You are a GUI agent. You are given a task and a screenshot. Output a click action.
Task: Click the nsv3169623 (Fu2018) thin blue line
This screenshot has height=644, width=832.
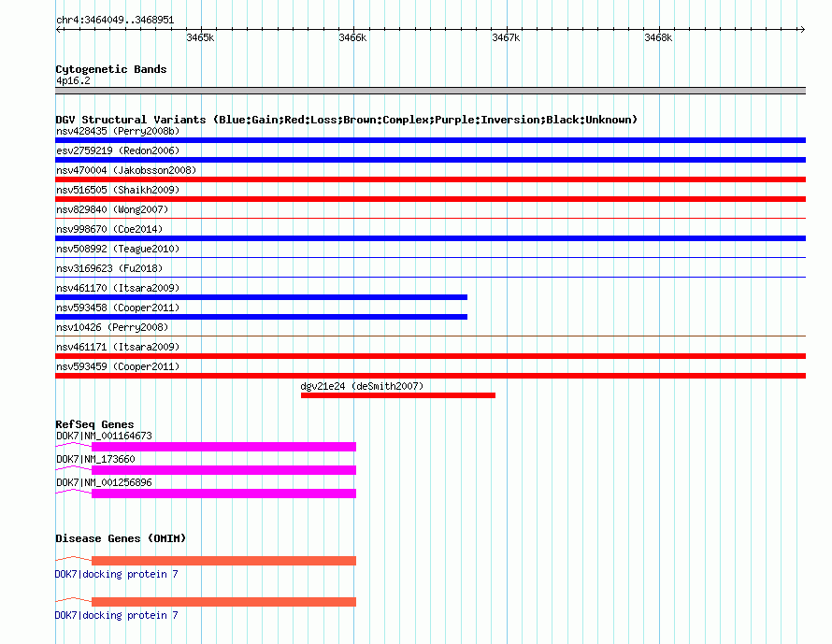click(430, 277)
